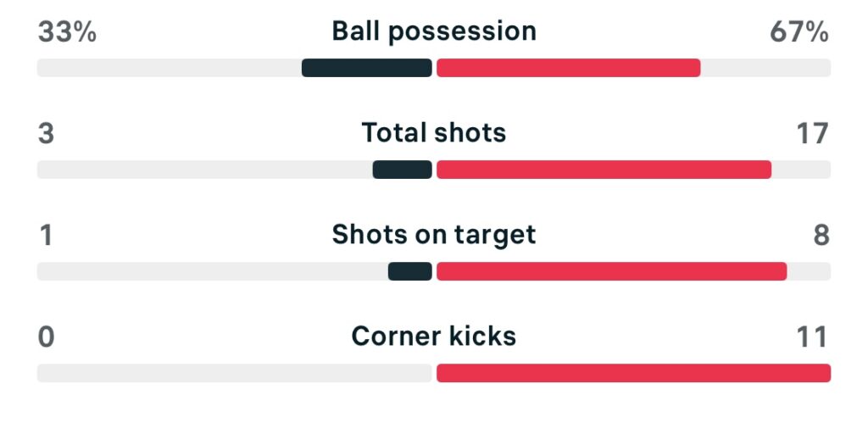The height and width of the screenshot is (434, 868).
Task: Select the 1 shots on target value
Action: (x=47, y=236)
